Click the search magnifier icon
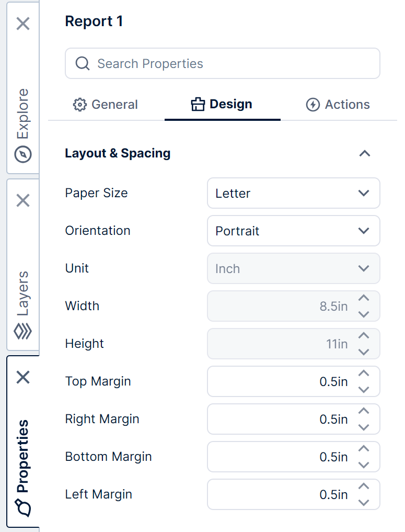Viewport: 405px width, 532px height. pyautogui.click(x=83, y=64)
